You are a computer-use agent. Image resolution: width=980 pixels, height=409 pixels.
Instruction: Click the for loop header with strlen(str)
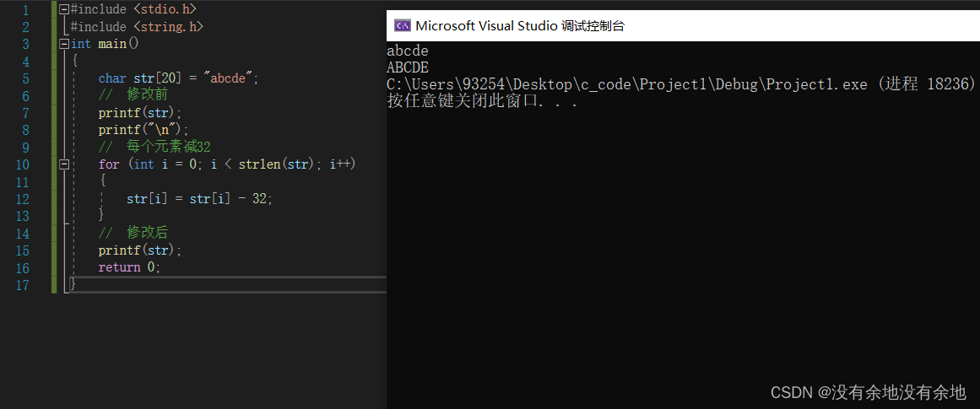(227, 164)
